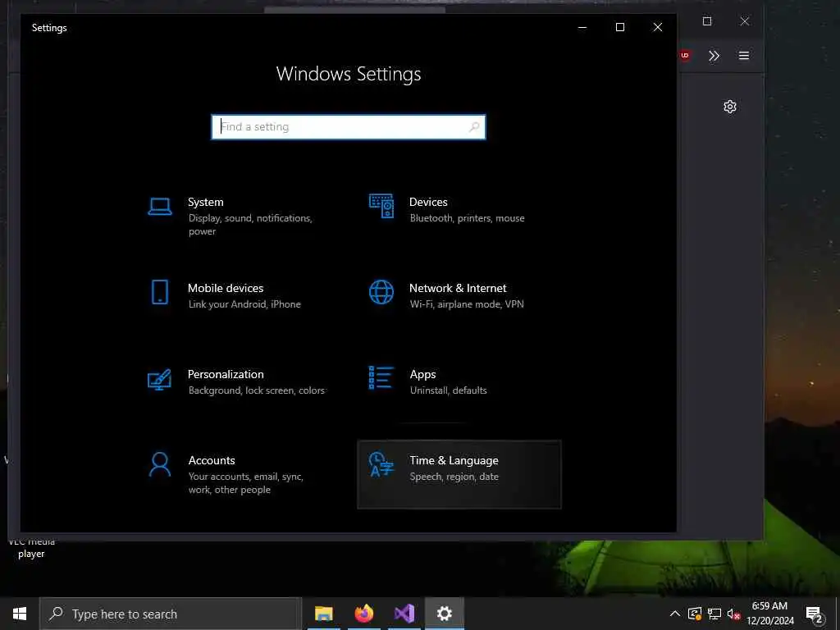Click the red badge icon in background window
Image resolution: width=840 pixels, height=630 pixels.
[x=685, y=55]
